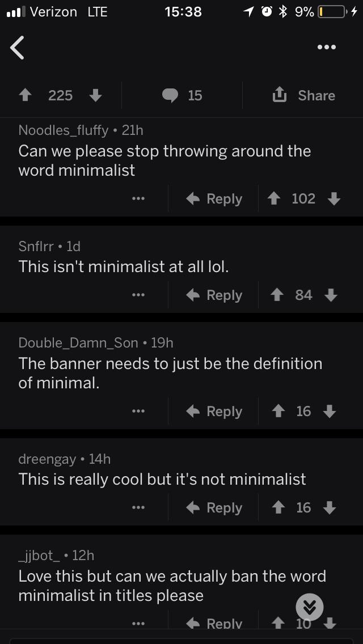Open the post options menu at top right

326,47
